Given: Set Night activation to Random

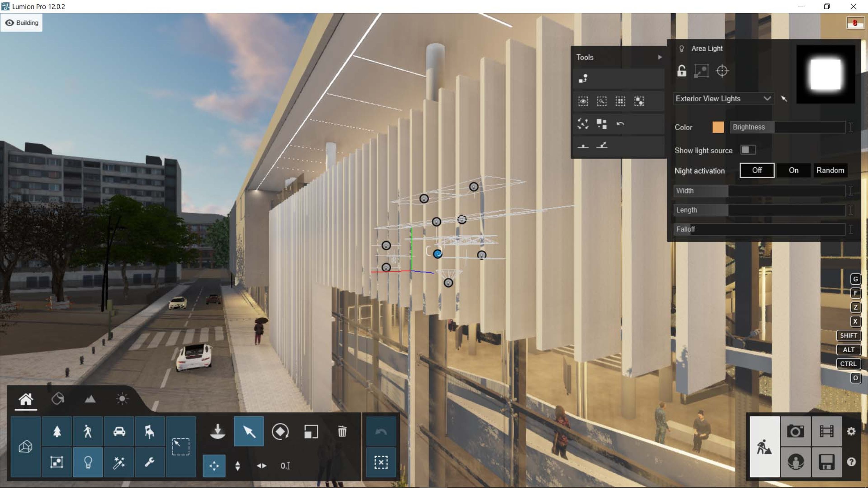Looking at the screenshot, I should [x=830, y=170].
